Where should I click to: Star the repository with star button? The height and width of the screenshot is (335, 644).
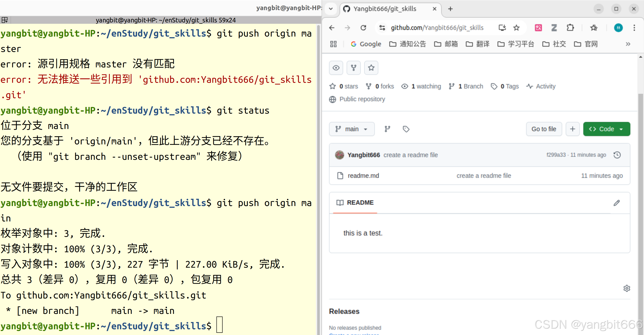pyautogui.click(x=371, y=68)
